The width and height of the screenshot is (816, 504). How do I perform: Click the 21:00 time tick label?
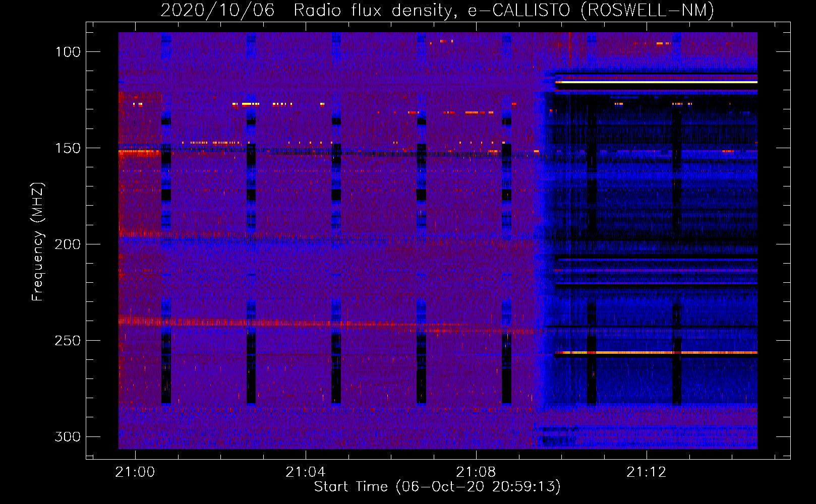pos(135,472)
